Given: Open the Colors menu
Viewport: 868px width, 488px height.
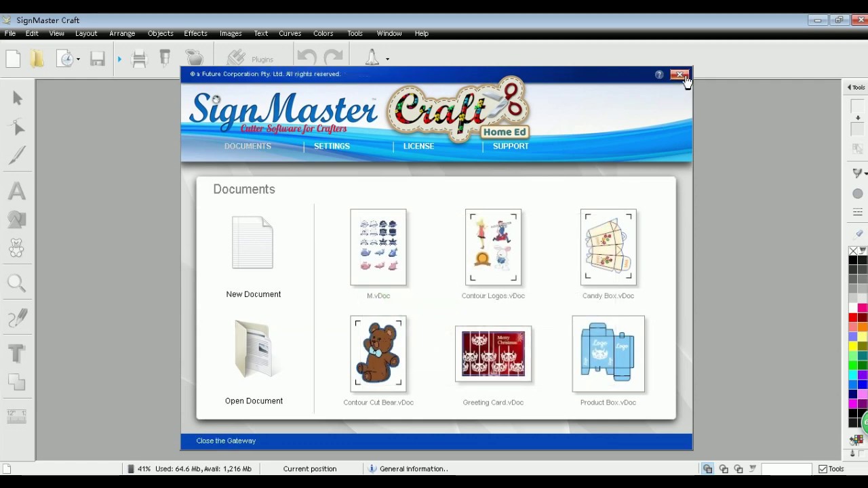Looking at the screenshot, I should [x=323, y=33].
